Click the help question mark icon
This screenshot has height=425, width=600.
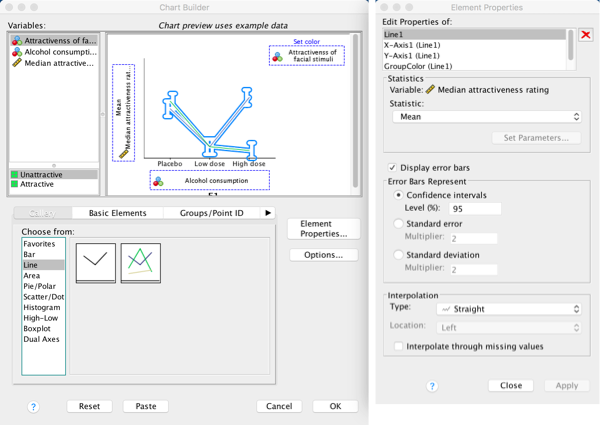tap(33, 406)
